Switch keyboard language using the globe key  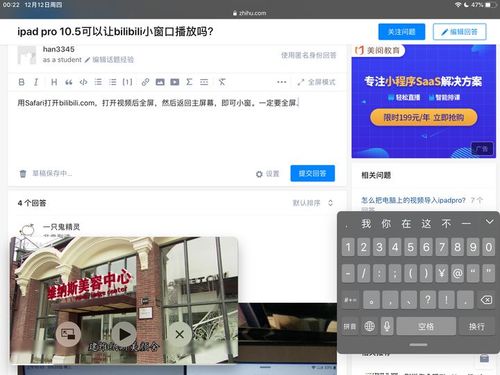click(369, 326)
